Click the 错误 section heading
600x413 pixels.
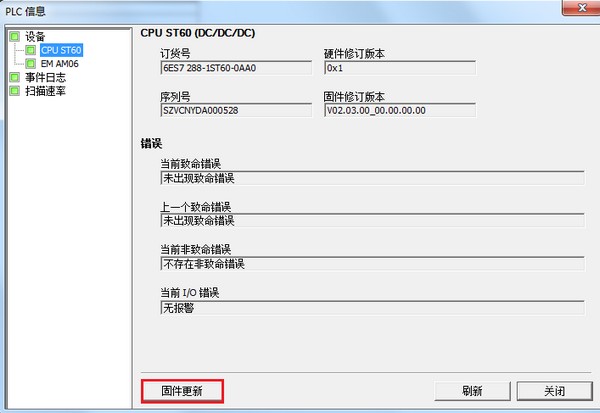pyautogui.click(x=151, y=144)
